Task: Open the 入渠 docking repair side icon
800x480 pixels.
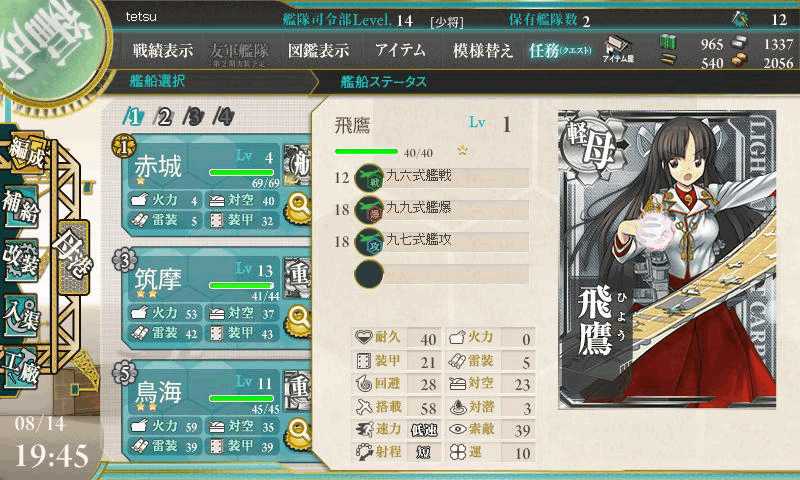Action: click(21, 315)
